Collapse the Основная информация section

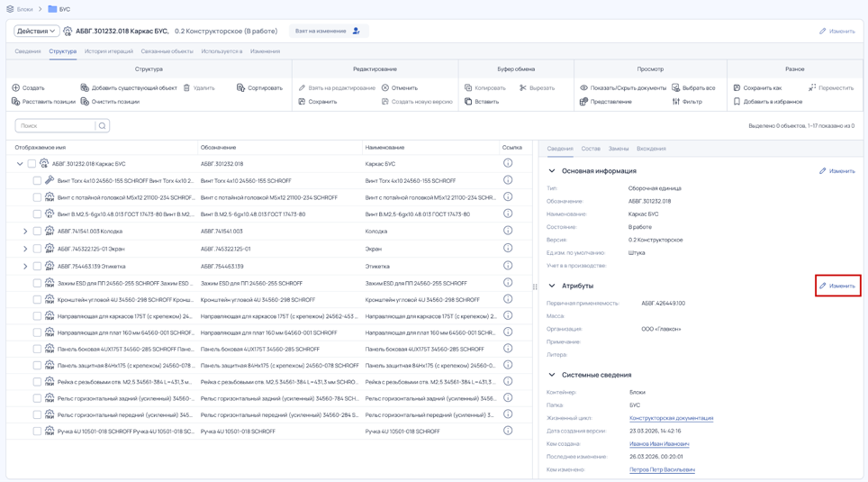tap(552, 170)
